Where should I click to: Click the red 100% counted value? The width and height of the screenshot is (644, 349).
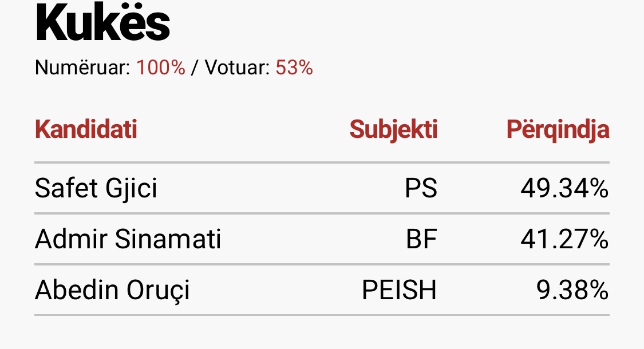[x=160, y=68]
